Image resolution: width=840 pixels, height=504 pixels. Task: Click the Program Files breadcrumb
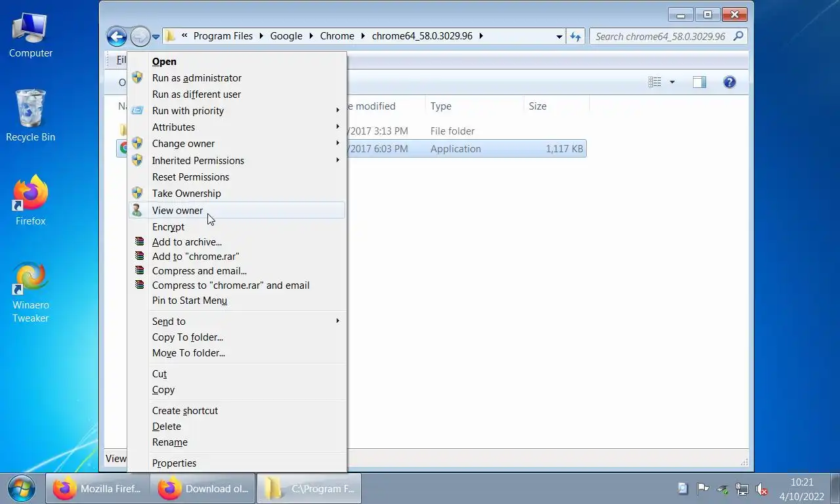pyautogui.click(x=223, y=36)
